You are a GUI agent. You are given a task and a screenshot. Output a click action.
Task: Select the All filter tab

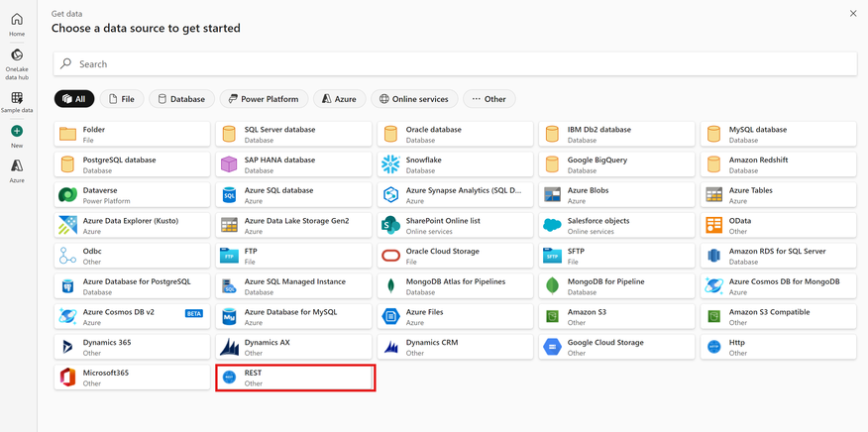[x=74, y=98]
